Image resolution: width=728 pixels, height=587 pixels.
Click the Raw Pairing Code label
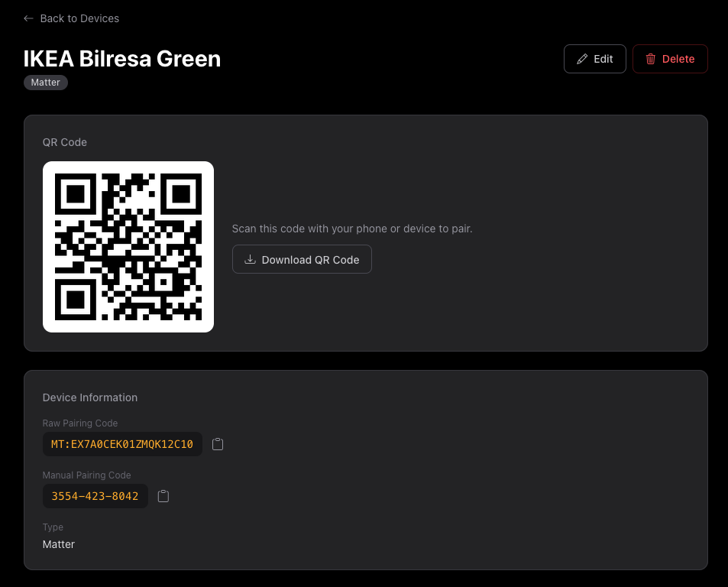80,423
